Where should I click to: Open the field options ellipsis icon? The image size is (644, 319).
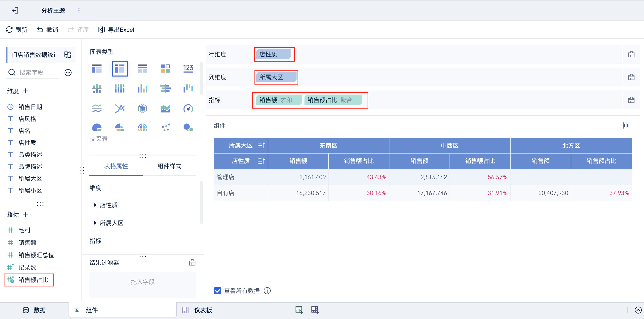[x=68, y=73]
